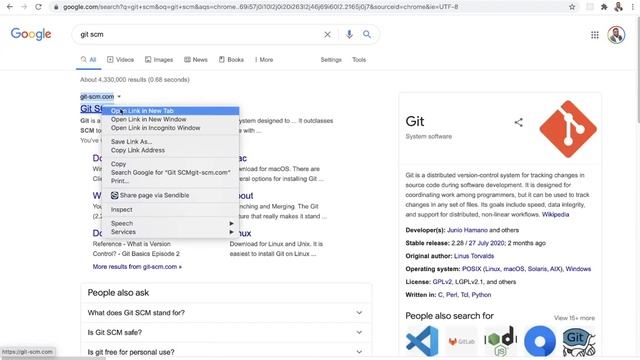Click the site lock icon in address bar
Viewport: 640px width, 360px height.
tap(56, 7)
